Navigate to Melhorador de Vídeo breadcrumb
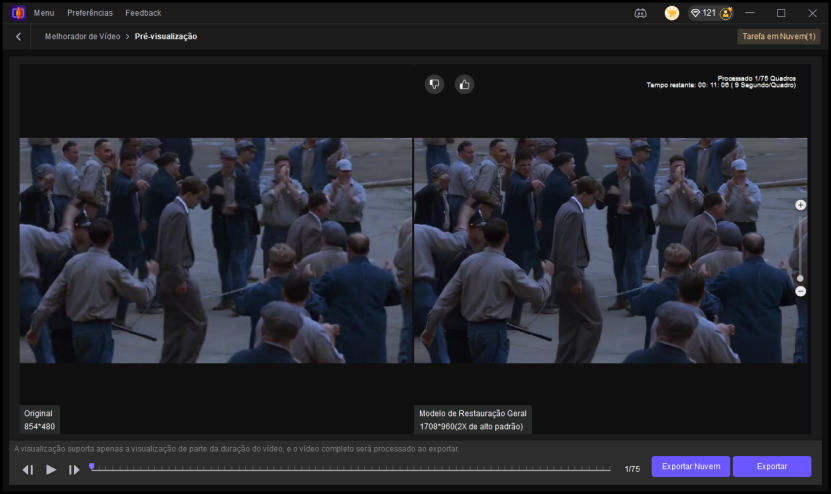This screenshot has width=831, height=494. coord(82,37)
